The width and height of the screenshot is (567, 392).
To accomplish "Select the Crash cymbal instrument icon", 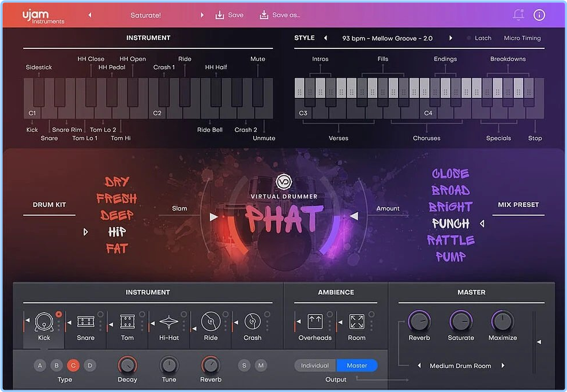I will point(253,321).
